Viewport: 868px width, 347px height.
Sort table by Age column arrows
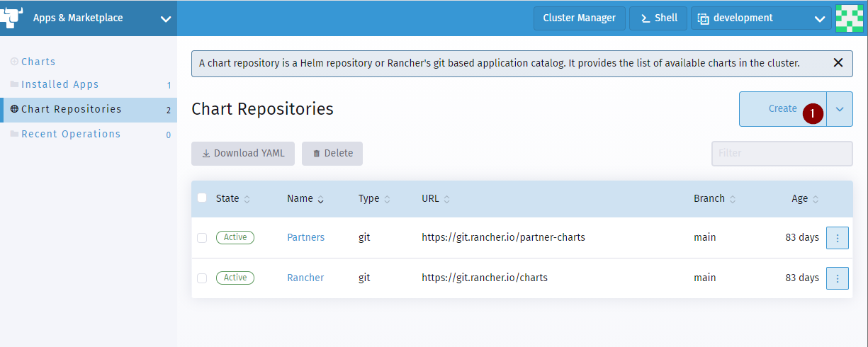(816, 200)
